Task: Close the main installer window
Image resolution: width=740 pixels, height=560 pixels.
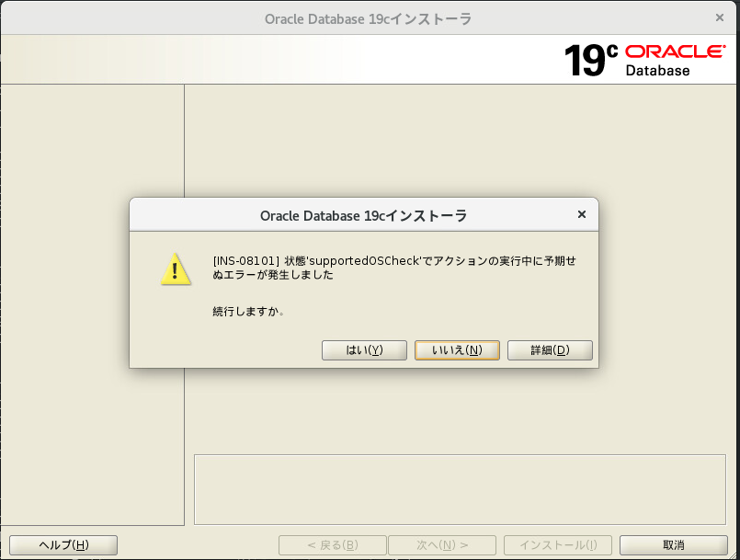Action: tap(720, 17)
